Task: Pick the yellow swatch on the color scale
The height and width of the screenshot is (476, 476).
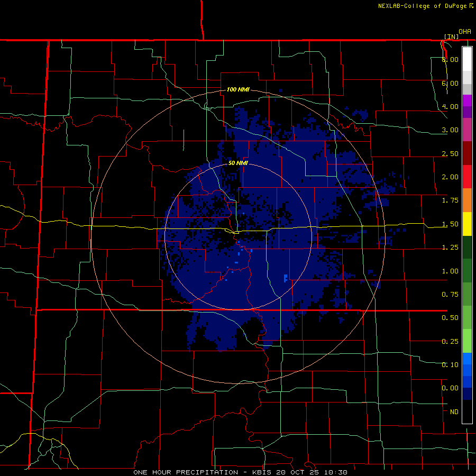Action: [467, 224]
